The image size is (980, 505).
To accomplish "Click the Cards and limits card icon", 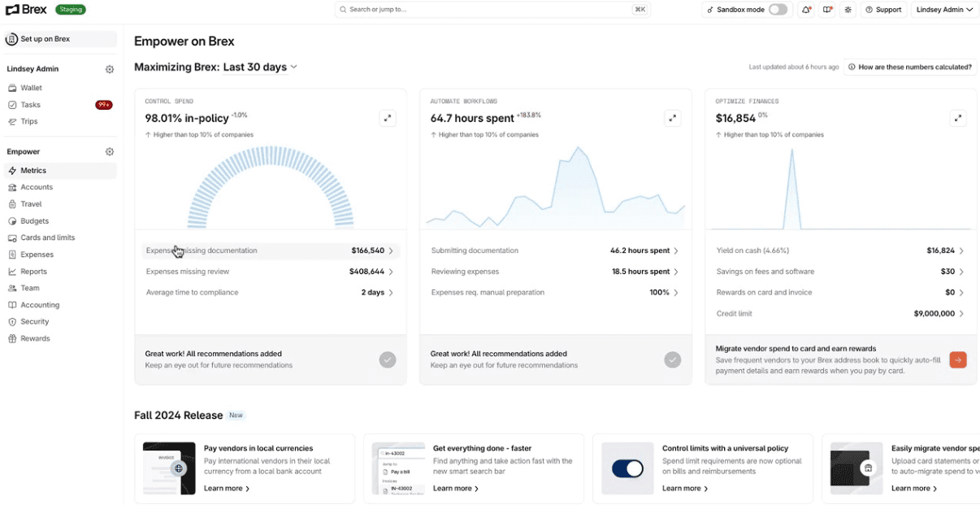I will (12, 237).
